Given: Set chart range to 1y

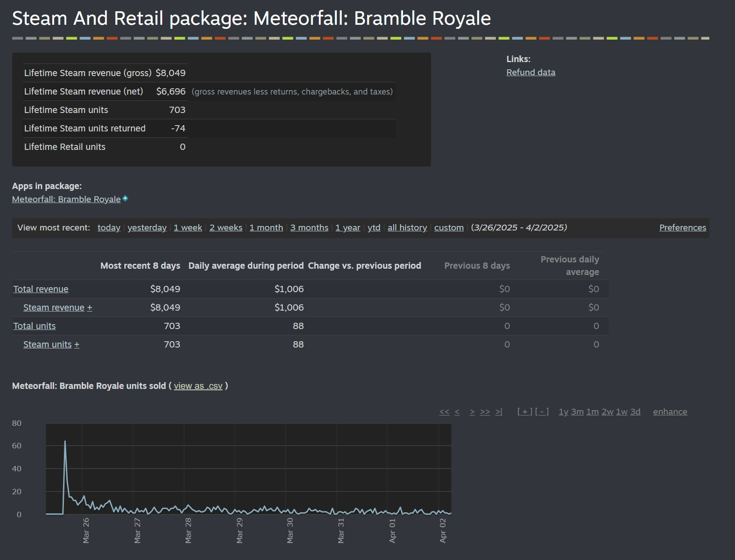Looking at the screenshot, I should pos(563,411).
